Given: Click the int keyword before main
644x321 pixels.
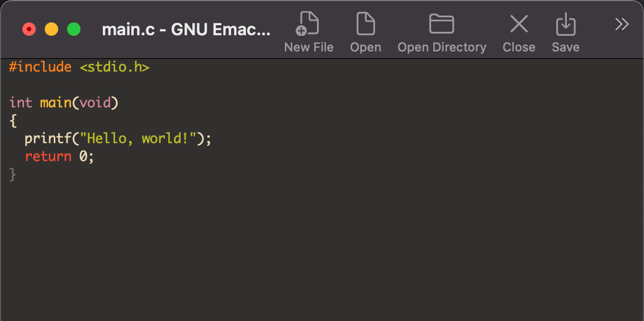Looking at the screenshot, I should tap(21, 103).
